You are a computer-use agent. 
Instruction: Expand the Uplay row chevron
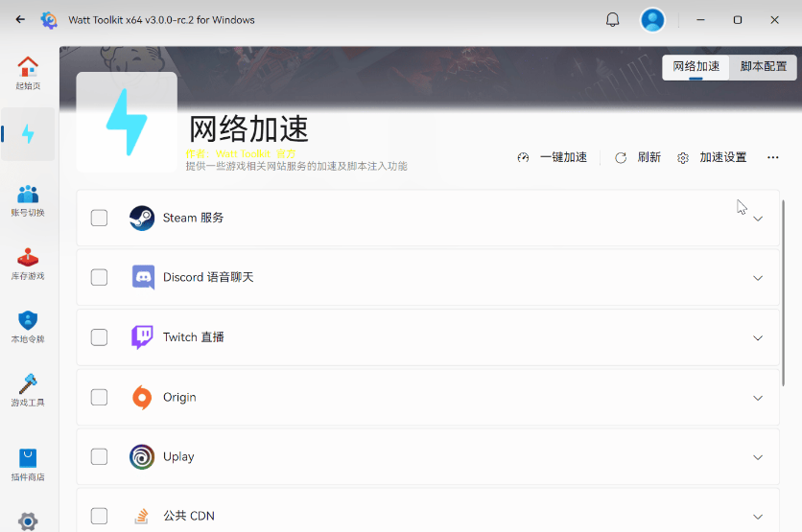pos(758,457)
